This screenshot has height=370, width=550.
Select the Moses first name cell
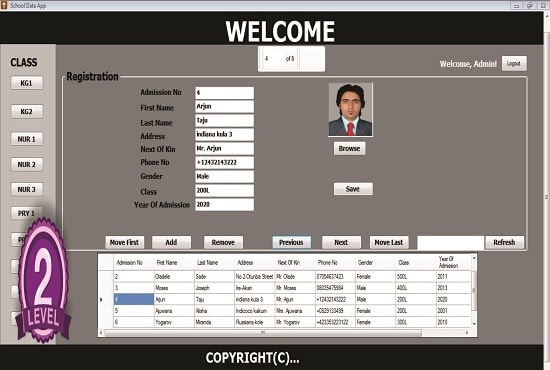pos(174,288)
